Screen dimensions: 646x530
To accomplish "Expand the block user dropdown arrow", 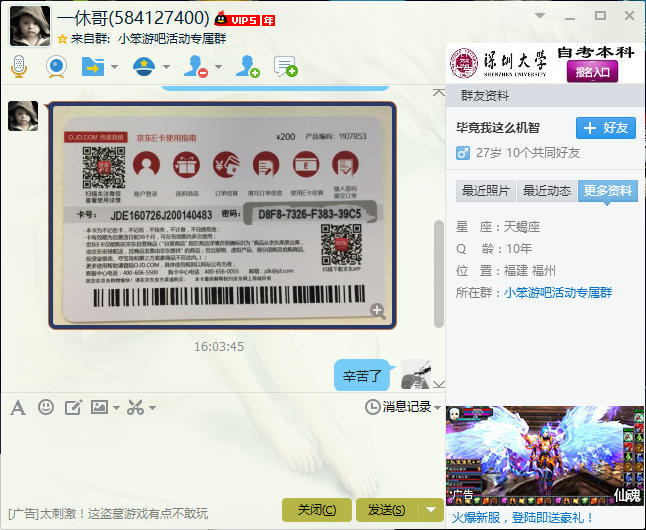I will 219,67.
